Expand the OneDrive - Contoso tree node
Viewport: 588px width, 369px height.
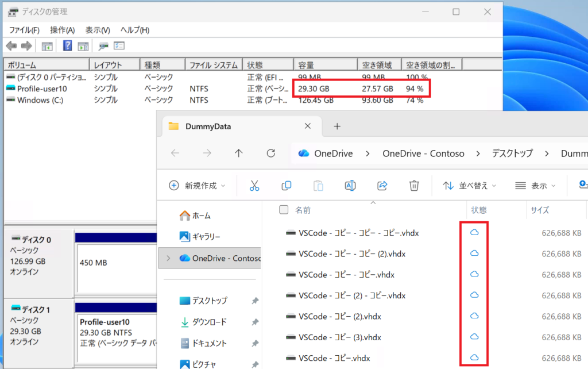(168, 258)
